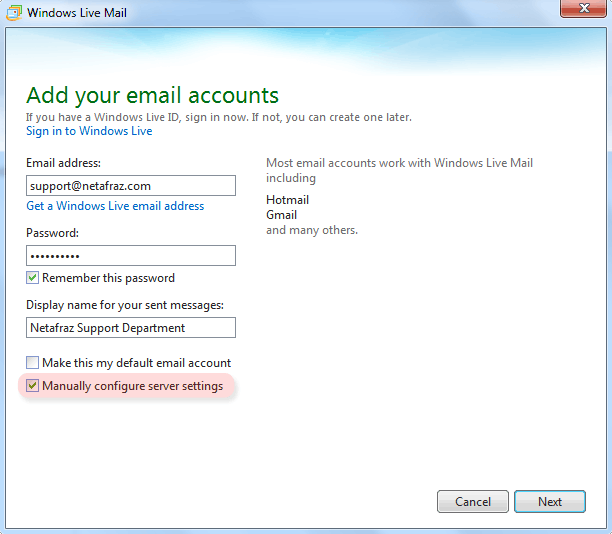
Task: Click the Cancel button
Action: 473,502
